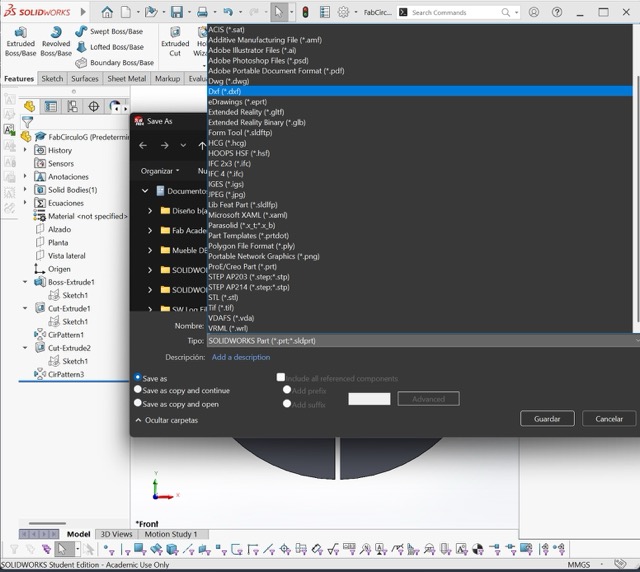This screenshot has height=572, width=640.
Task: Pick Dwg (*.dwg) in the file type list
Action: 420,81
